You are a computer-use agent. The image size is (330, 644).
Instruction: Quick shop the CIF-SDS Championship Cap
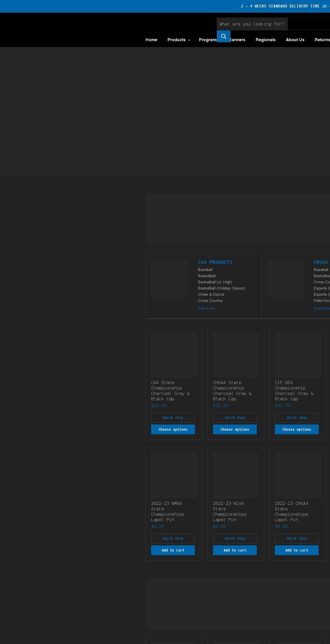[297, 418]
